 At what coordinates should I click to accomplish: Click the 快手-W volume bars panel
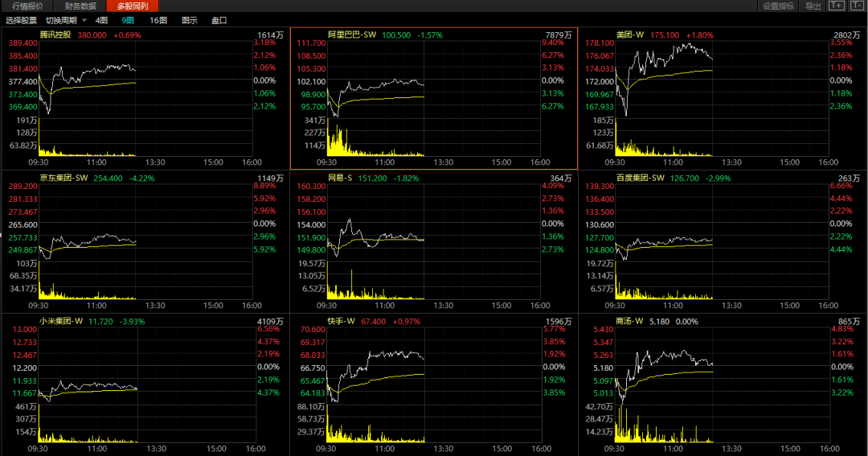tap(435, 424)
